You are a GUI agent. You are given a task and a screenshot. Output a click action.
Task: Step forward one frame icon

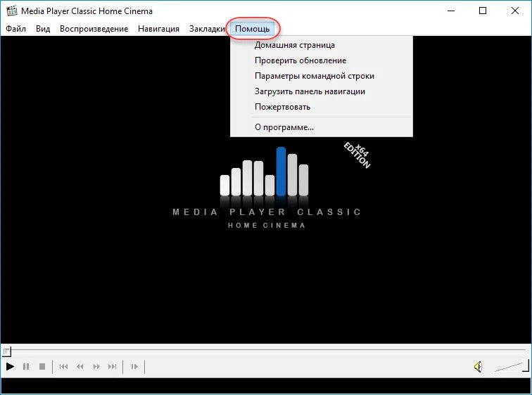134,367
